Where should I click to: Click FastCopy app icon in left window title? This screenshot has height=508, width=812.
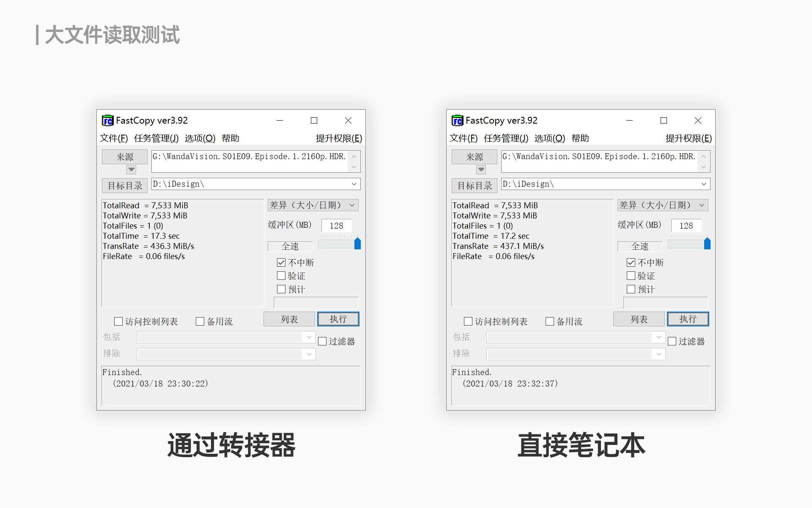107,121
